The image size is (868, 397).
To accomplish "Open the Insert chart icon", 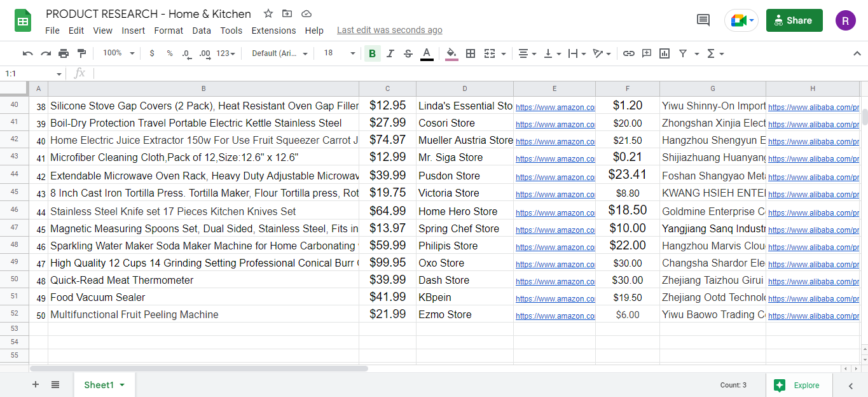I will 665,53.
